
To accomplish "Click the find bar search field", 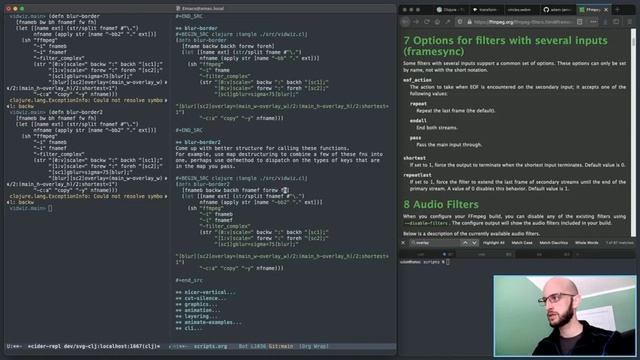I will click(435, 243).
